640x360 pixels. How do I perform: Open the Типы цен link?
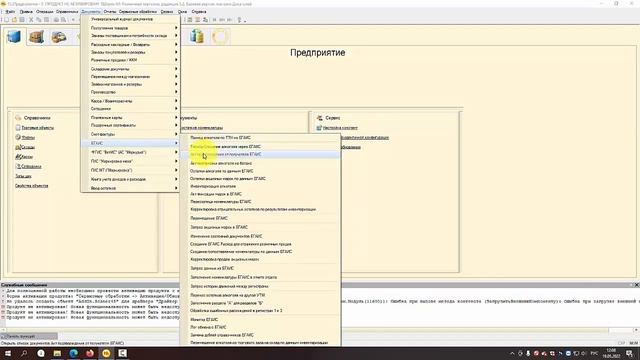pos(23,176)
